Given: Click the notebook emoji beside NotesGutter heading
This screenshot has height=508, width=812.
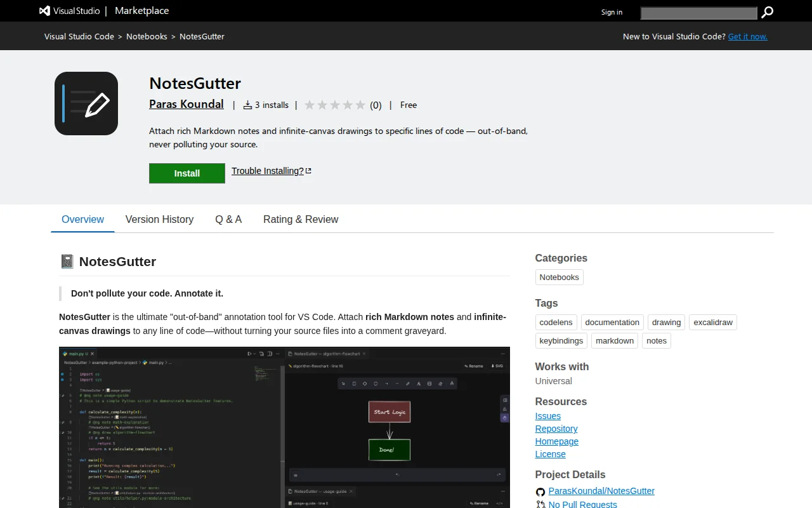Looking at the screenshot, I should (67, 262).
